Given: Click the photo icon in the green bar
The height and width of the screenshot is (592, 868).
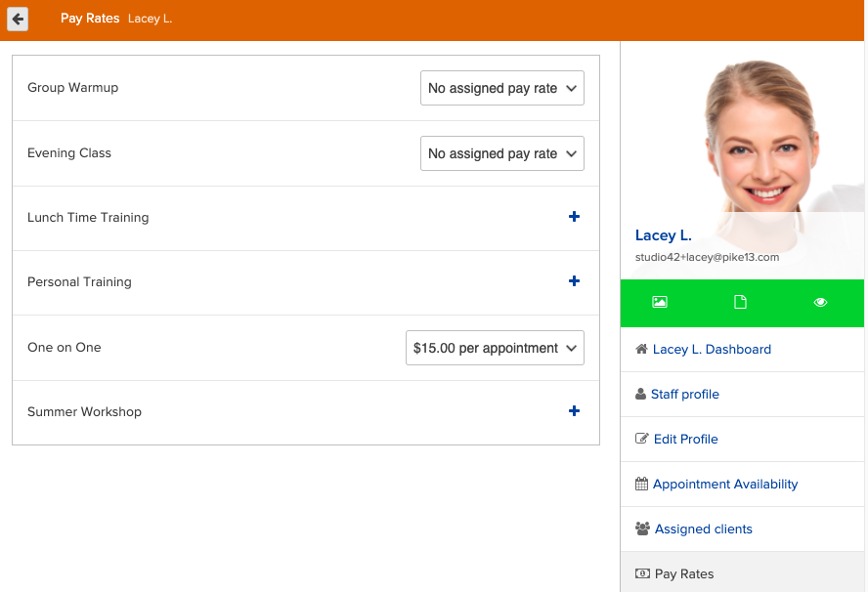Looking at the screenshot, I should [x=660, y=303].
